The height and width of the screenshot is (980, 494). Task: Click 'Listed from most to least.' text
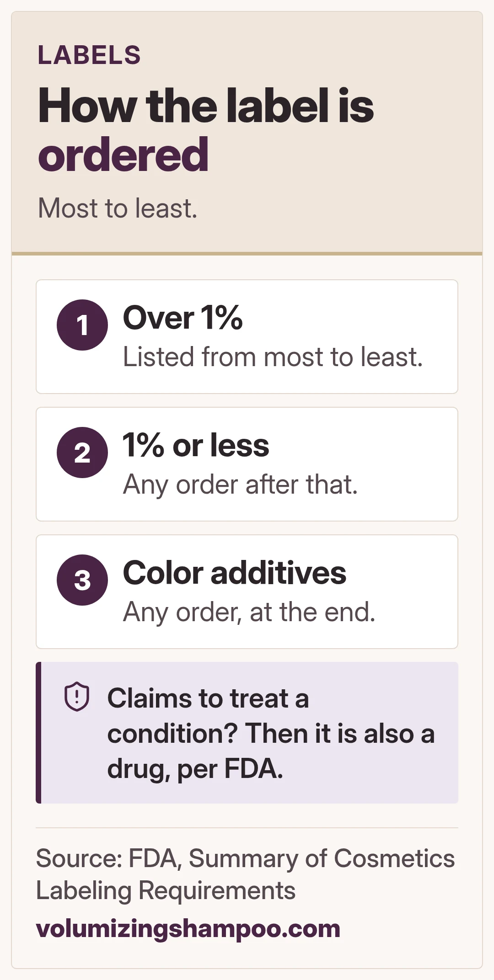coord(273,357)
